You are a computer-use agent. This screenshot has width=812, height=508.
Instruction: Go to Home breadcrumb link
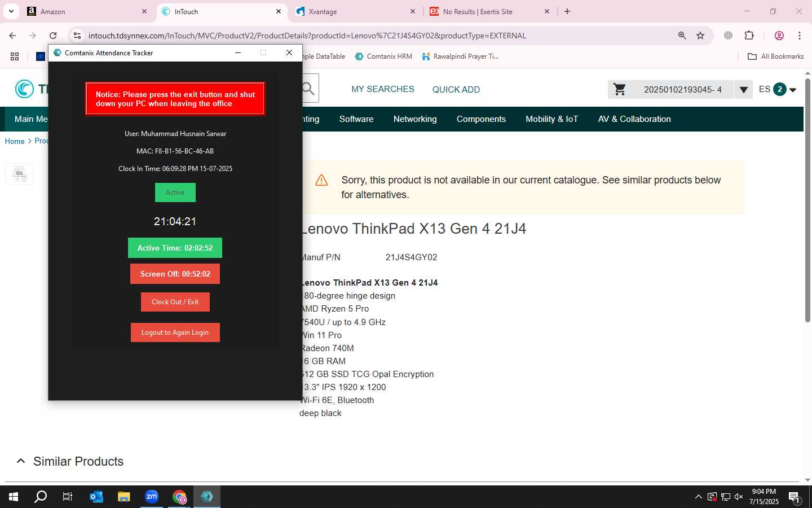pyautogui.click(x=15, y=141)
